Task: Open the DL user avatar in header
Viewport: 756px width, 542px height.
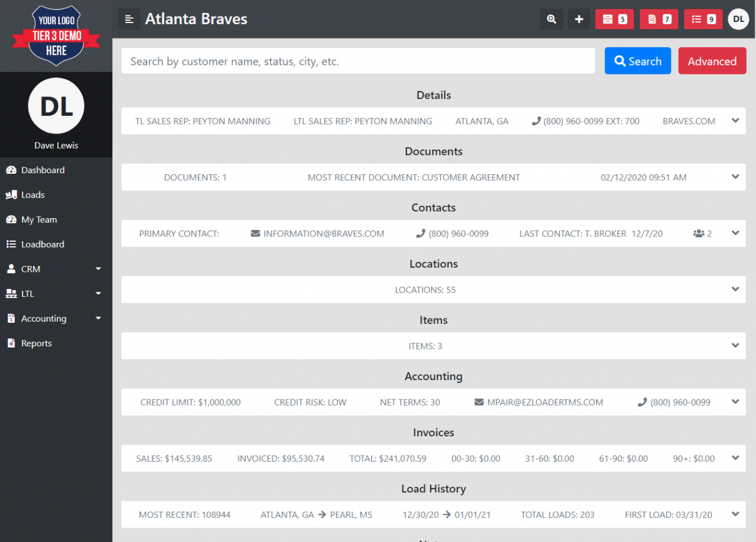Action: pos(738,19)
